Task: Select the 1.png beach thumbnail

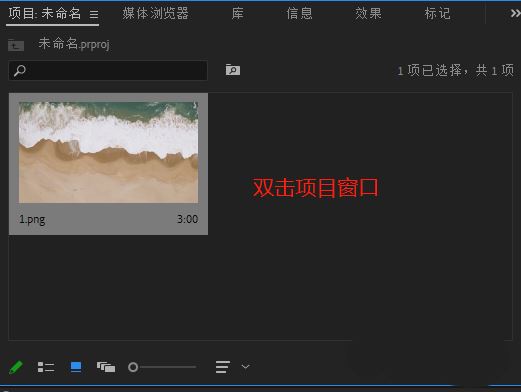Action: click(x=108, y=152)
